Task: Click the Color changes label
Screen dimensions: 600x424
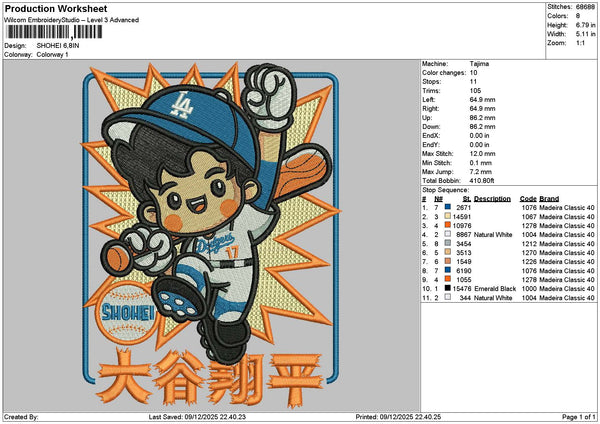Action: pyautogui.click(x=444, y=73)
